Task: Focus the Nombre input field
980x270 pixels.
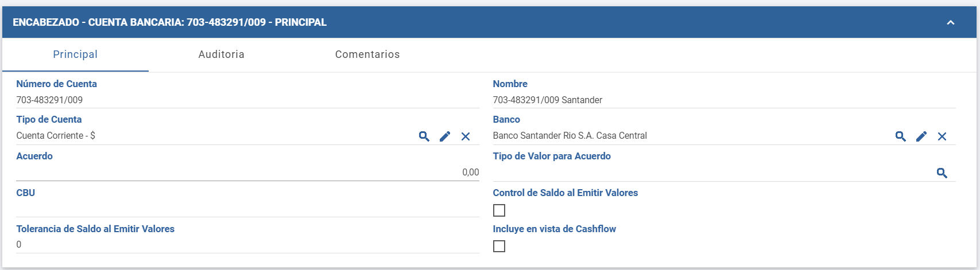Action: click(x=723, y=100)
